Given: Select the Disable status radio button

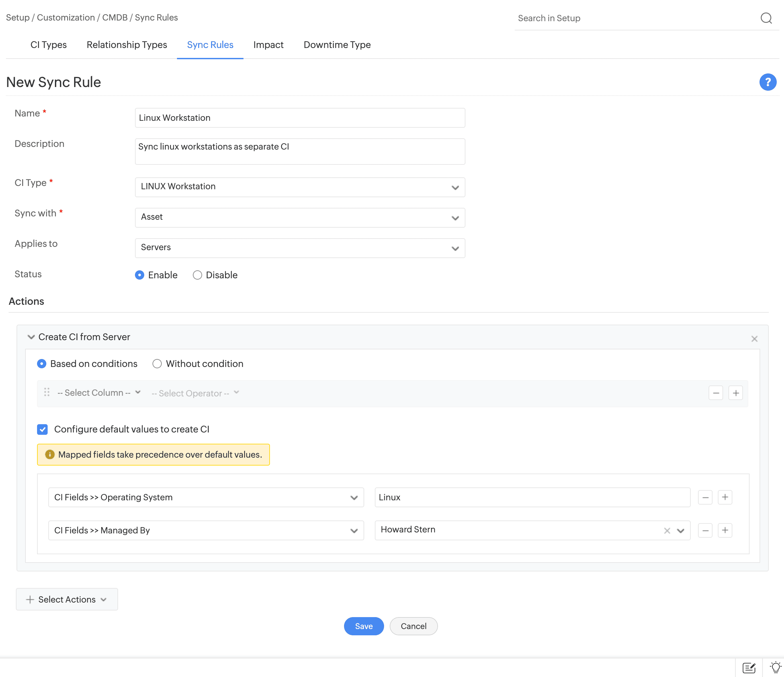Looking at the screenshot, I should tap(197, 275).
